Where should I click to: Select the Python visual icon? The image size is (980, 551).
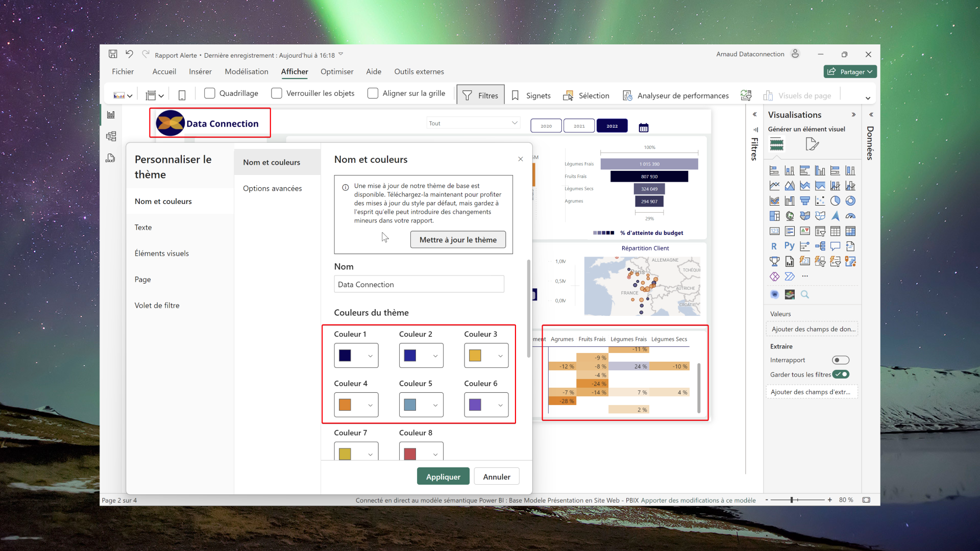(x=789, y=246)
